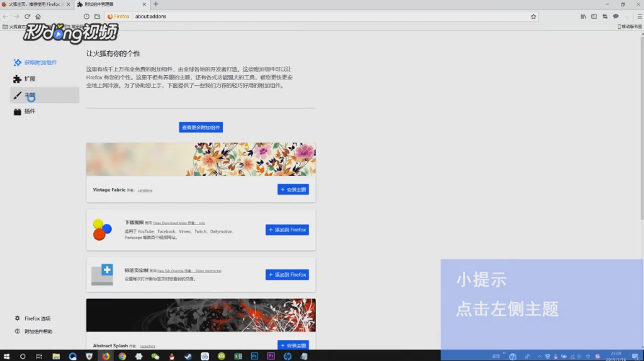Open the chat bubble toolbar icon
The height and width of the screenshot is (361, 644).
click(616, 17)
